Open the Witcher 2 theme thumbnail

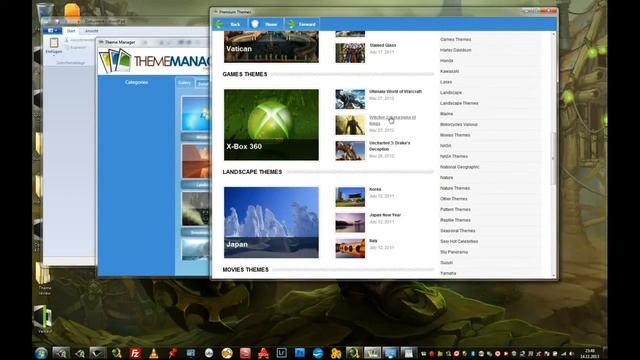coord(350,125)
